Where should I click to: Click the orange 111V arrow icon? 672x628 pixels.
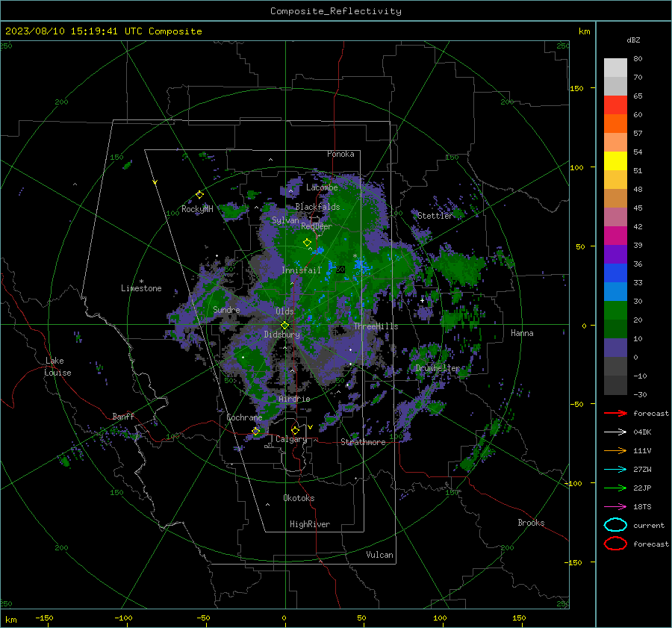[x=615, y=450]
